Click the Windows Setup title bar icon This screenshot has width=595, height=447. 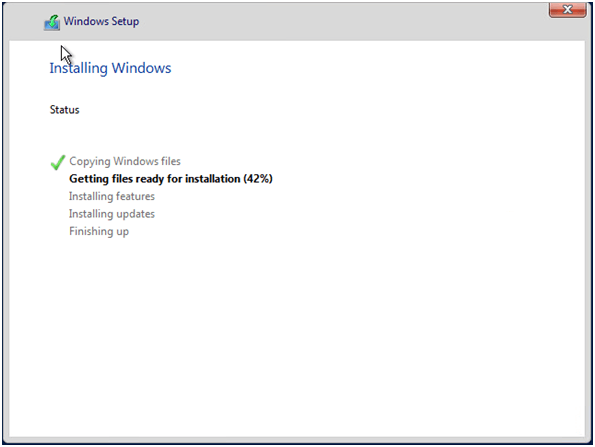[x=52, y=22]
